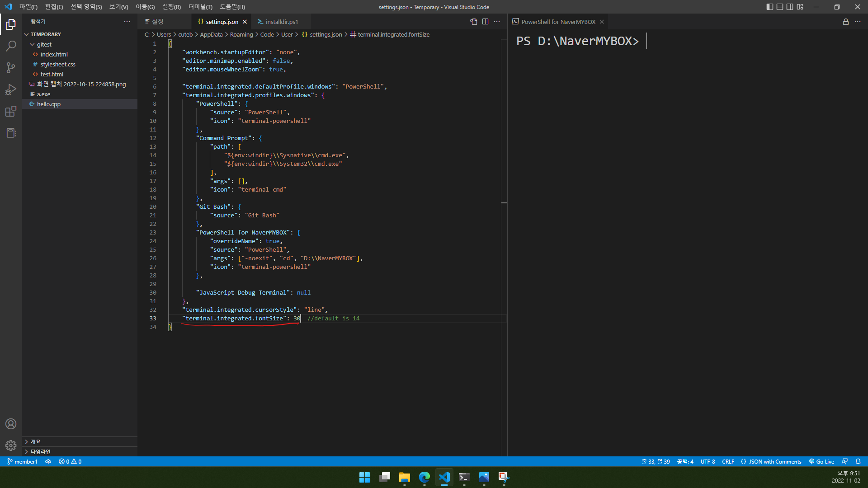The width and height of the screenshot is (868, 488).
Task: Open the Search view in activity bar
Action: click(x=11, y=46)
